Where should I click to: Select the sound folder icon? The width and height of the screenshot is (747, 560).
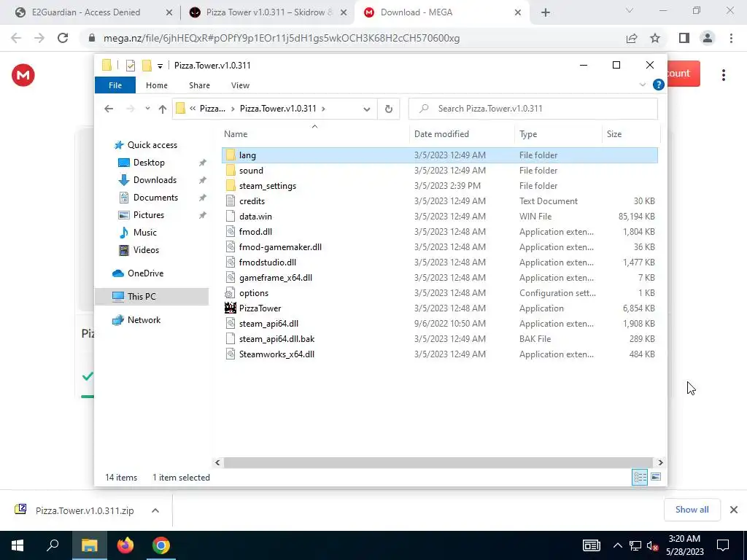[231, 171]
